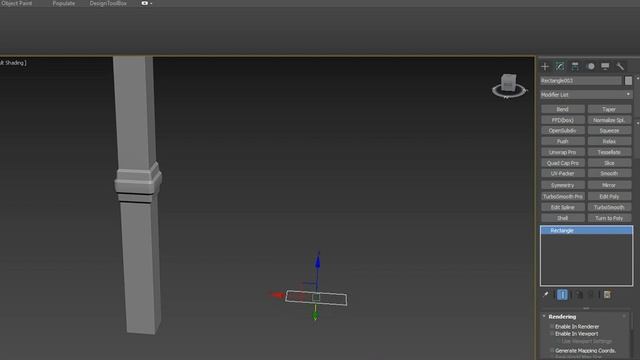Click the green Y-axis gizmo handle

[315, 315]
